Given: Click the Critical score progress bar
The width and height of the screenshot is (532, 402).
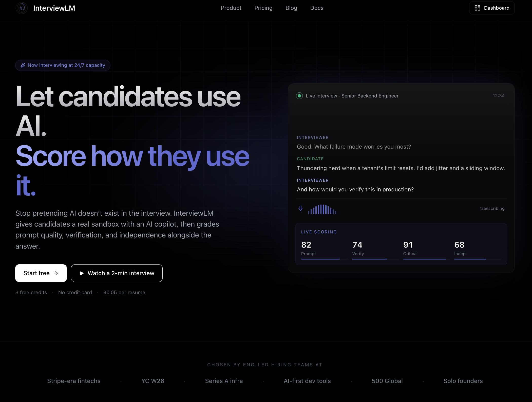Looking at the screenshot, I should point(427,259).
